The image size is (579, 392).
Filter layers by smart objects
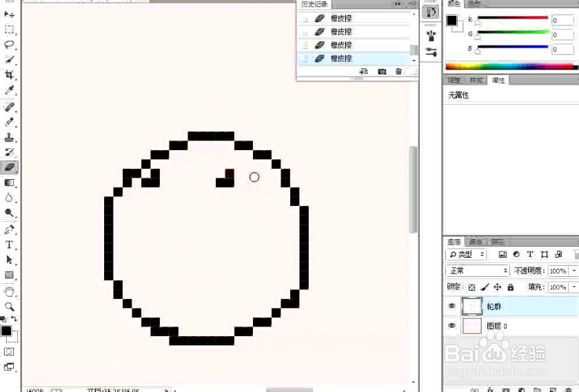pyautogui.click(x=558, y=254)
